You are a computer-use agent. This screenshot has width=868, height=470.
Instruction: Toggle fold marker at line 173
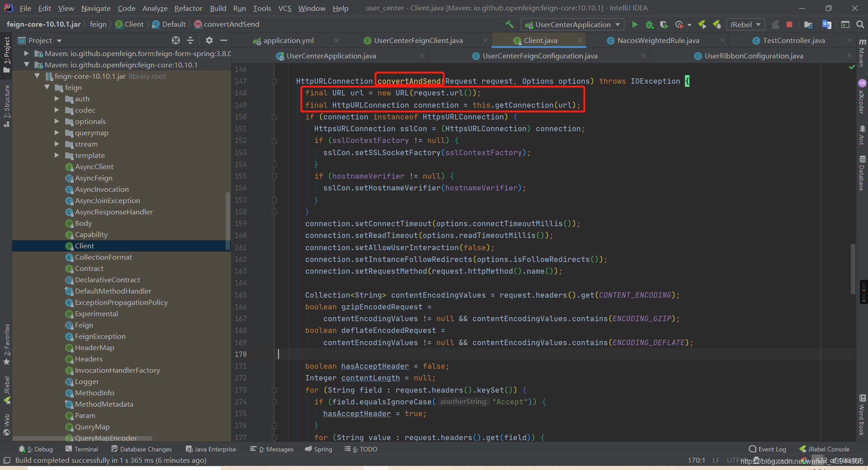pyautogui.click(x=274, y=390)
